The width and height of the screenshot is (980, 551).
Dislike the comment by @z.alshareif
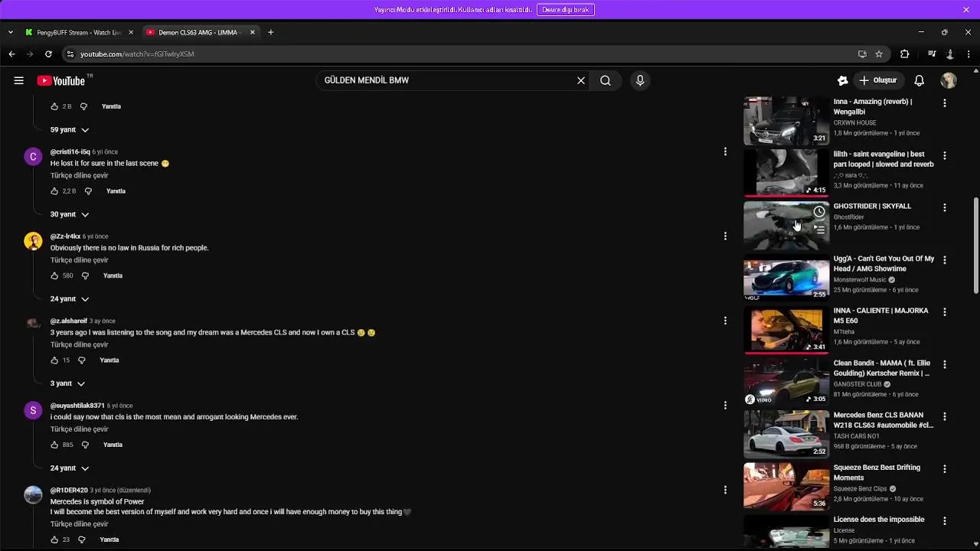(x=82, y=360)
